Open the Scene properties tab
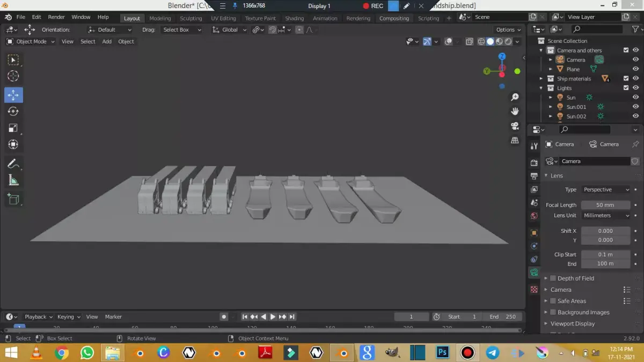644x362 pixels. pos(534,203)
